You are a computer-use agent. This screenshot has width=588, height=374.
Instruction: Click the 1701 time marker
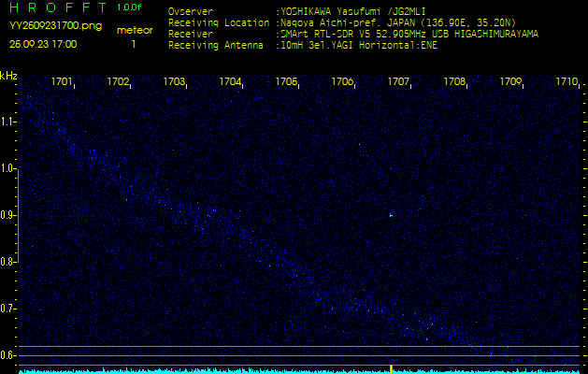click(63, 82)
